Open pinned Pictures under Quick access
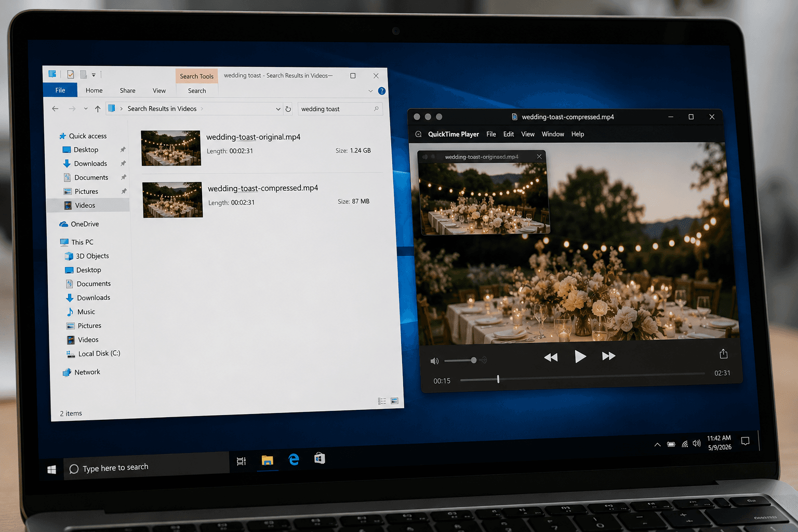 [x=86, y=191]
